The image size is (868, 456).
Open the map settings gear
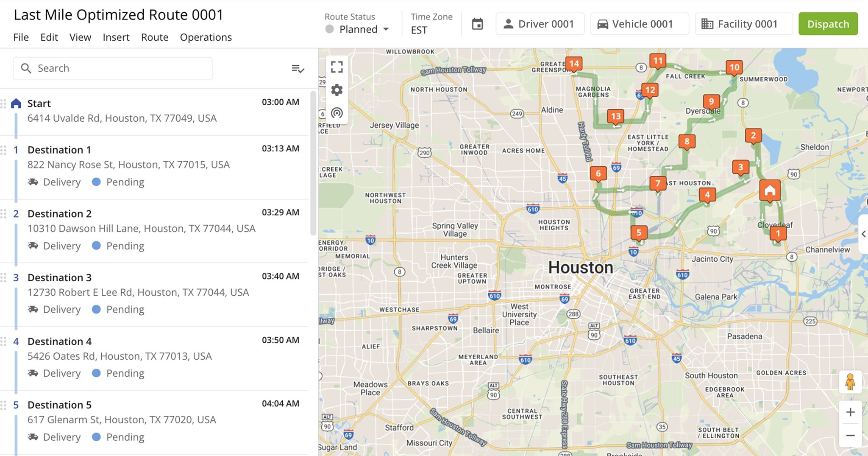point(337,90)
